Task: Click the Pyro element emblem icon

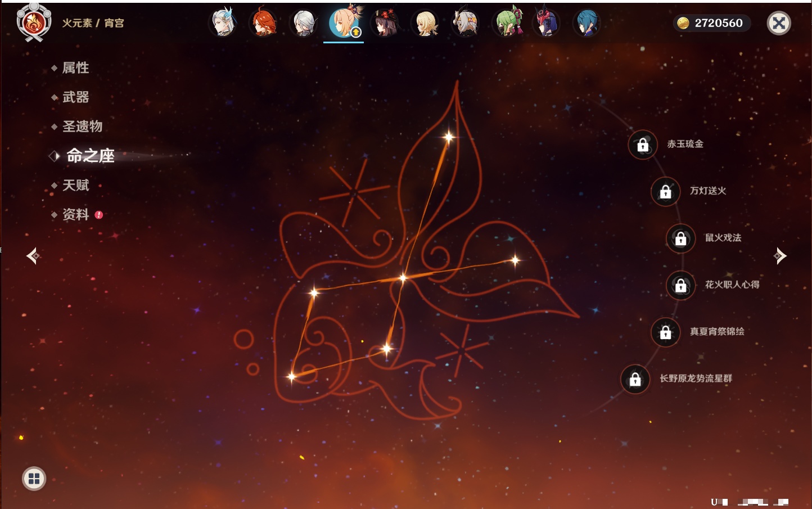Action: (34, 23)
